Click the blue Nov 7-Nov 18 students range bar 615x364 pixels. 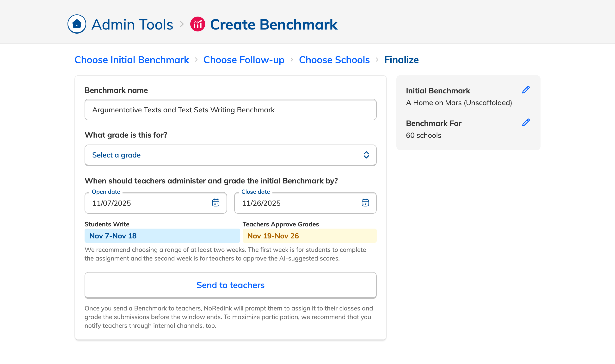coord(162,236)
